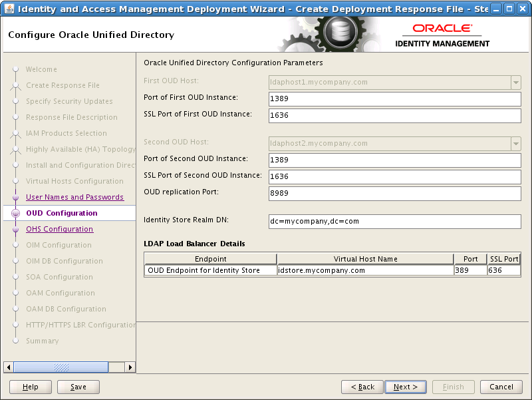Screen dimensions: 532x400
Task: Click the OHS Configuration step bullet
Action: [15, 229]
